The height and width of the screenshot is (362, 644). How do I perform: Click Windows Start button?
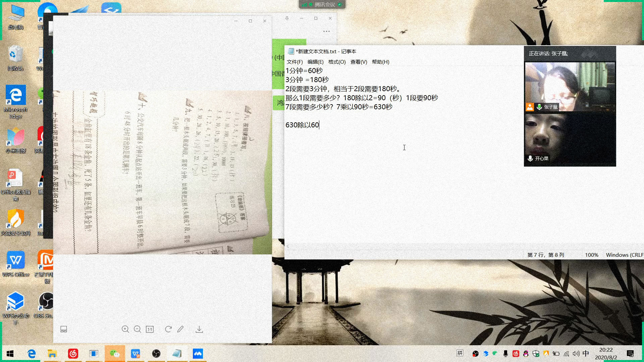tap(10, 354)
